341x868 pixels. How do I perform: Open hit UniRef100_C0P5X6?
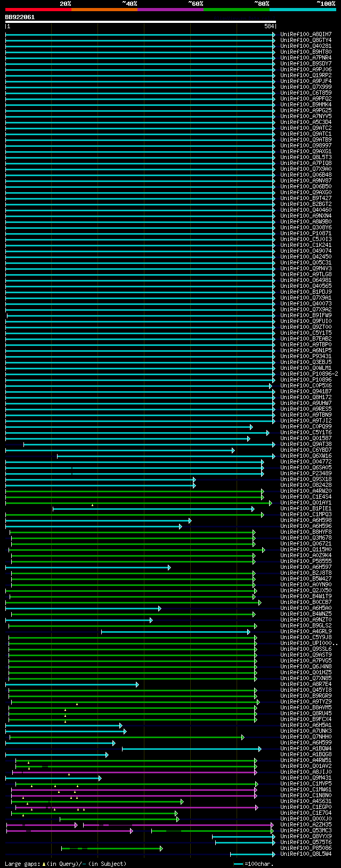pos(306,385)
